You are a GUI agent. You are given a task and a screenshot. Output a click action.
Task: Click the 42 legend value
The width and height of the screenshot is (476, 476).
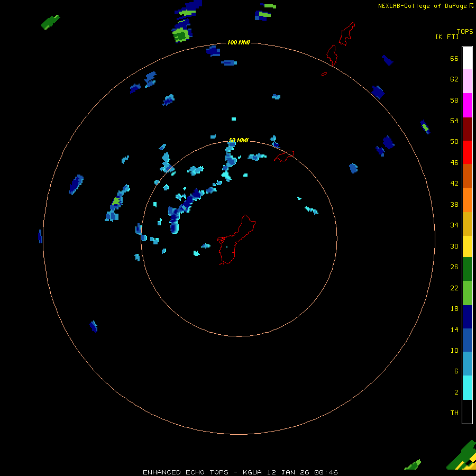click(x=454, y=184)
